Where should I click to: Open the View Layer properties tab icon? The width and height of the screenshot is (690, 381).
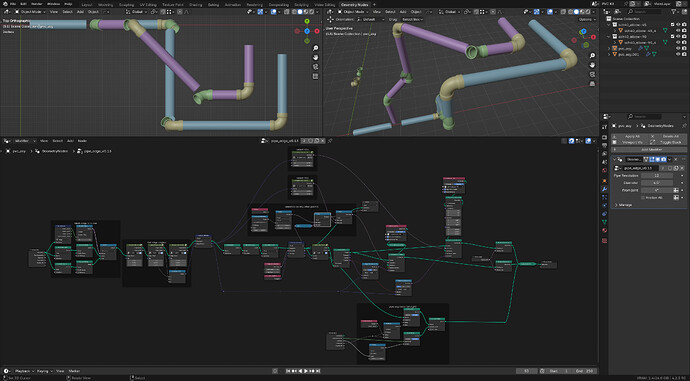(x=605, y=154)
